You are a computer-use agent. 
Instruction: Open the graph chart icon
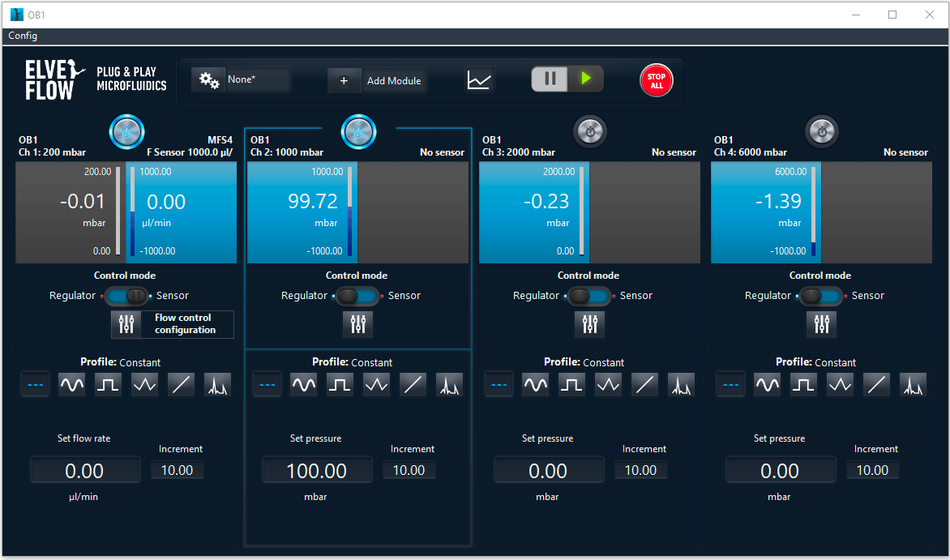pos(479,80)
